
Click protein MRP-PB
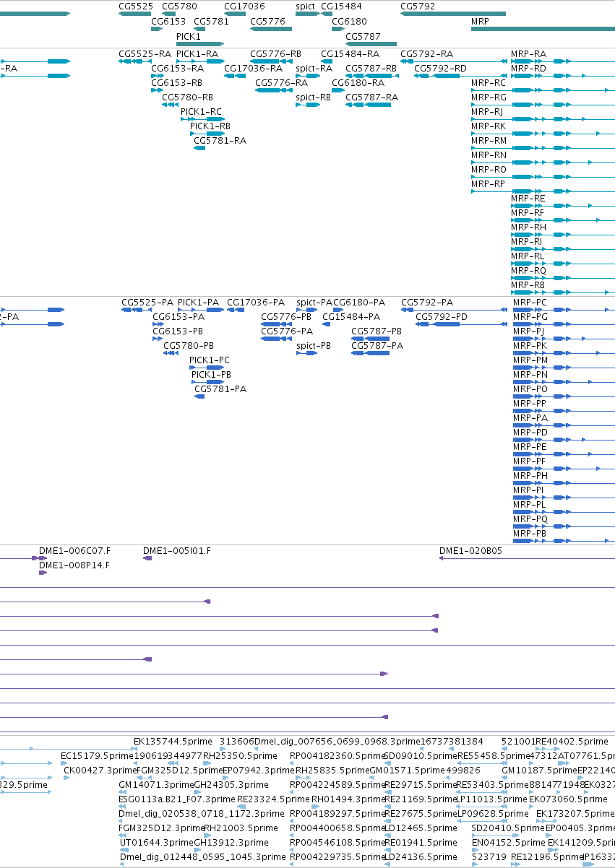click(x=530, y=534)
